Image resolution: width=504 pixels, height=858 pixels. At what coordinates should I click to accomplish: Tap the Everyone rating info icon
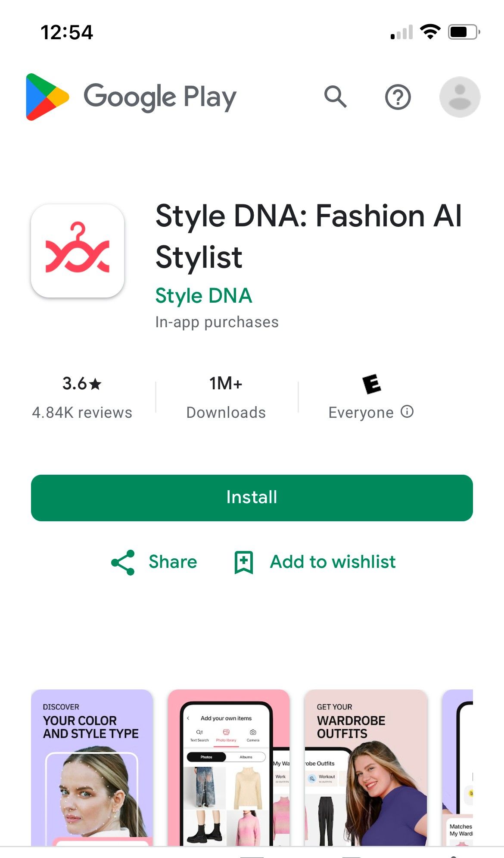pos(407,412)
